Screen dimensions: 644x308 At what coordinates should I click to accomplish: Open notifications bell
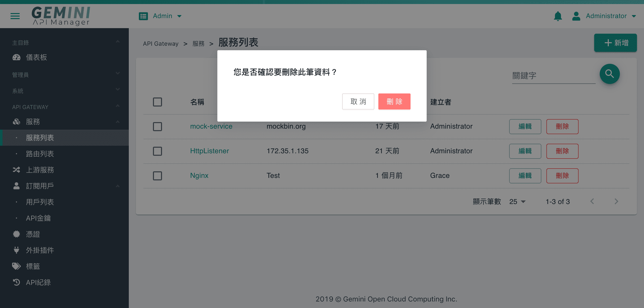coord(558,16)
